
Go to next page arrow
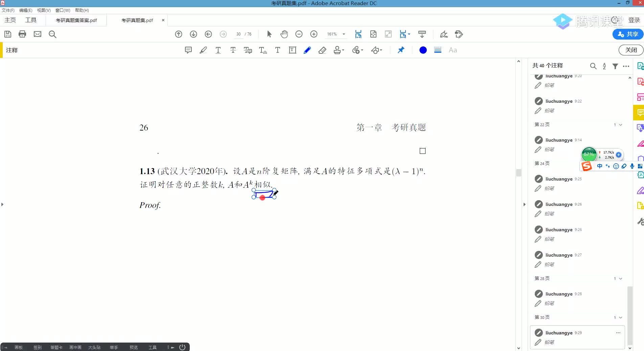(193, 34)
